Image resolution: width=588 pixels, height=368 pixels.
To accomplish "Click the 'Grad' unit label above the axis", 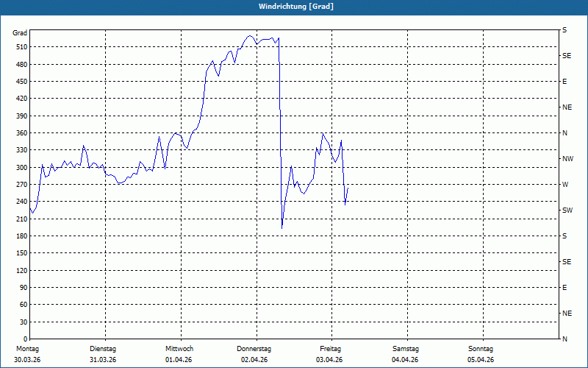I will (20, 33).
